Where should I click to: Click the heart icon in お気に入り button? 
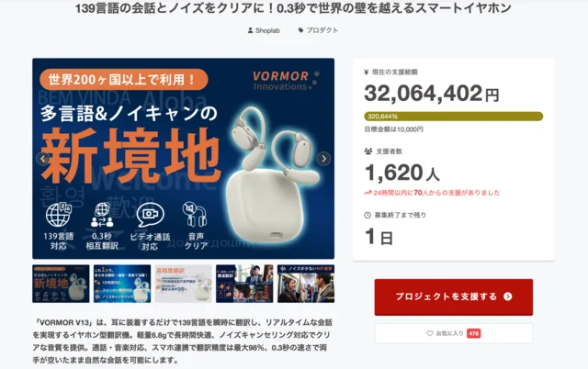tap(430, 333)
